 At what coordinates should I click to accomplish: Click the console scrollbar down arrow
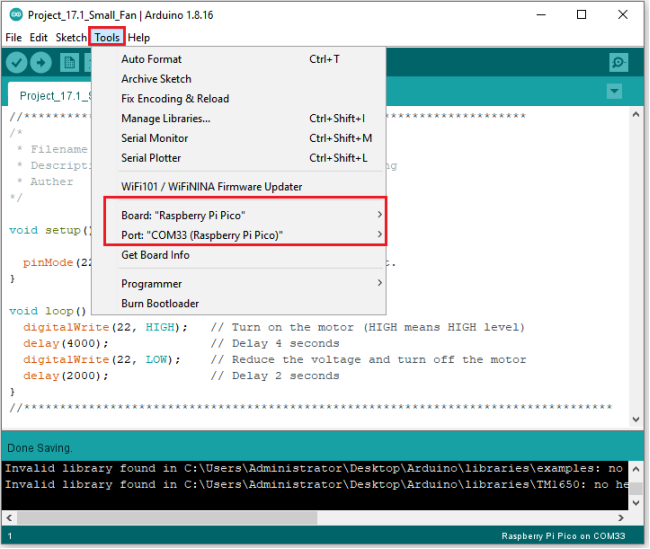(x=636, y=503)
